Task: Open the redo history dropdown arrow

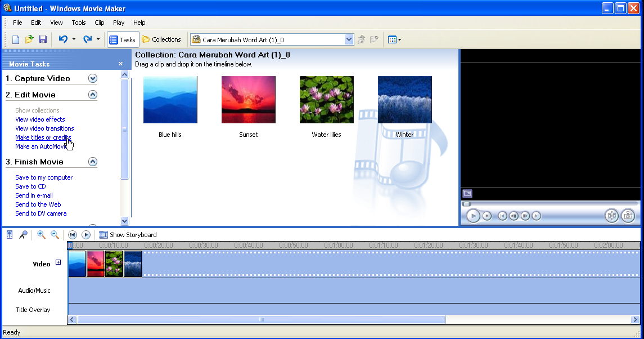Action: pos(98,39)
